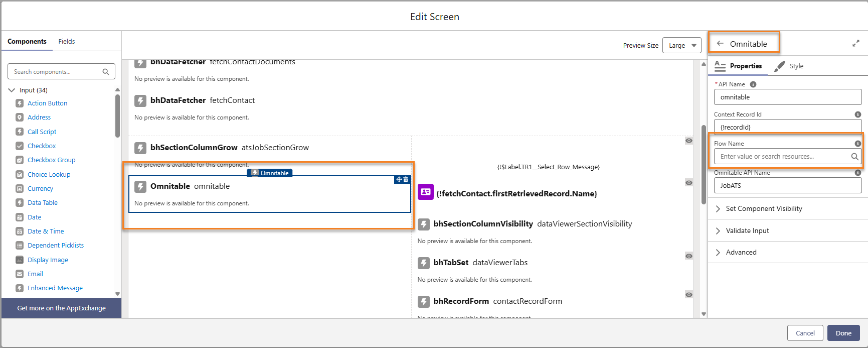Click the Done button
The width and height of the screenshot is (868, 348).
coord(843,333)
